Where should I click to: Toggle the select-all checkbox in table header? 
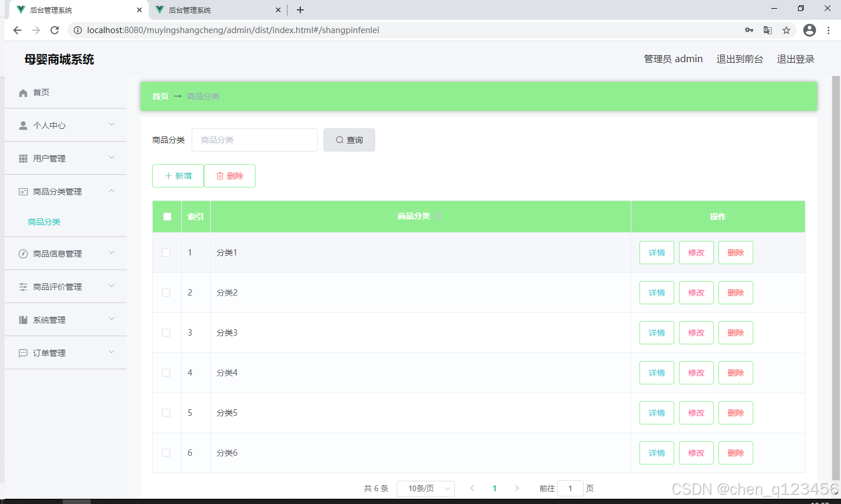[x=167, y=217]
